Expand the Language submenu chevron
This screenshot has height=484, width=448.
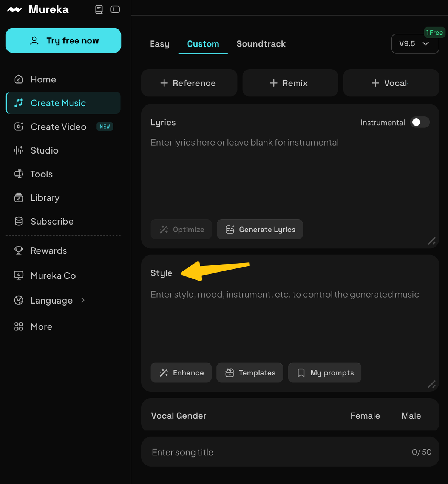(x=83, y=300)
